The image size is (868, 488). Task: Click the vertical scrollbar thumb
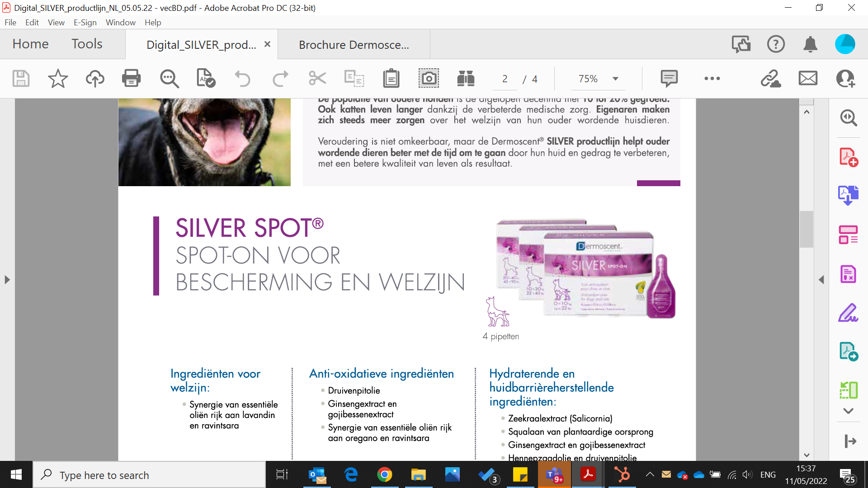tap(807, 229)
